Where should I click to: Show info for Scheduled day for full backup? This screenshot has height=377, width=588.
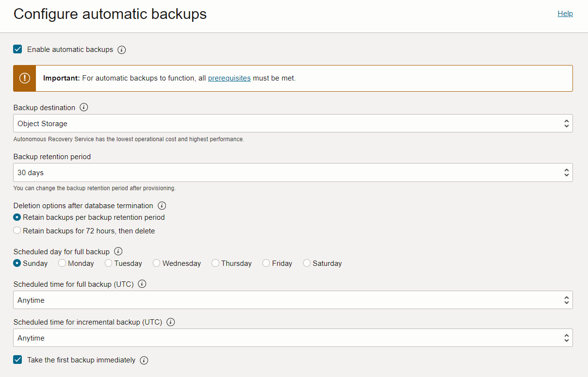click(x=118, y=251)
